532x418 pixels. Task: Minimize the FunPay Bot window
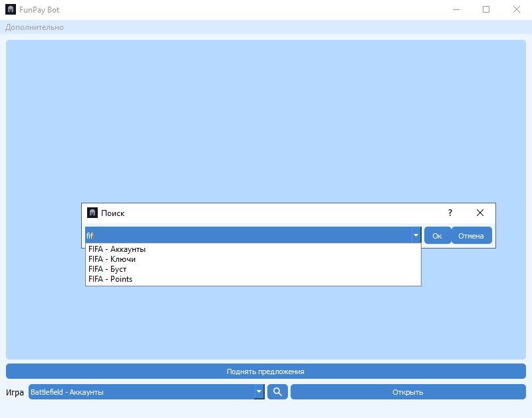tap(456, 9)
